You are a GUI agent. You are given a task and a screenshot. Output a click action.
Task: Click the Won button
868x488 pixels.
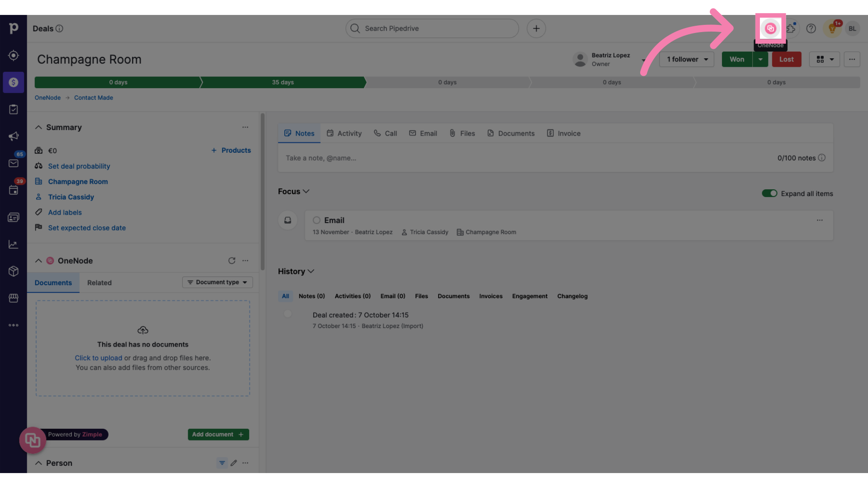tap(736, 59)
